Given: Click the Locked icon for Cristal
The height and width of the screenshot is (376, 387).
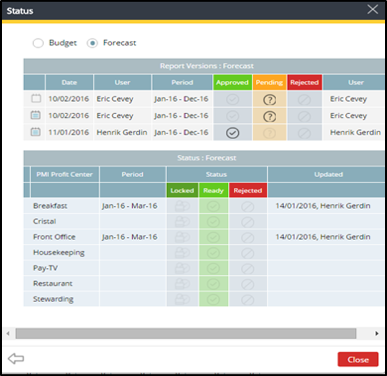Looking at the screenshot, I should pyautogui.click(x=182, y=222).
